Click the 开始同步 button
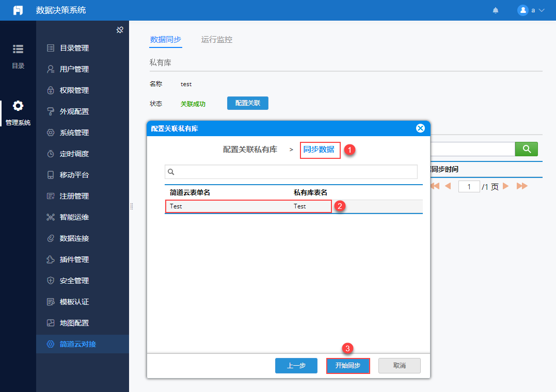The width and height of the screenshot is (556, 392). (x=348, y=366)
